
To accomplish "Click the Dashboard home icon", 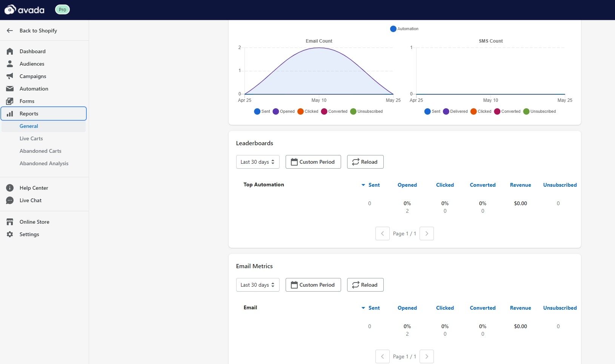I will point(10,51).
